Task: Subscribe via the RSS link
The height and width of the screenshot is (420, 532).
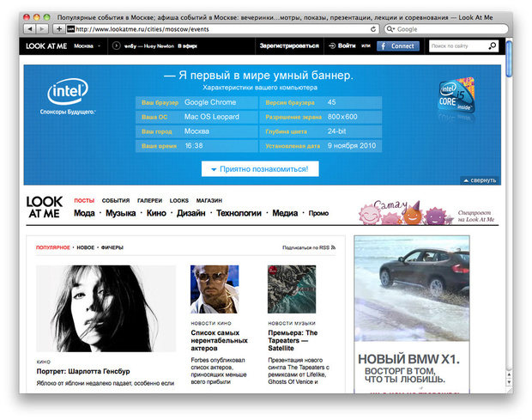Action: coord(309,247)
